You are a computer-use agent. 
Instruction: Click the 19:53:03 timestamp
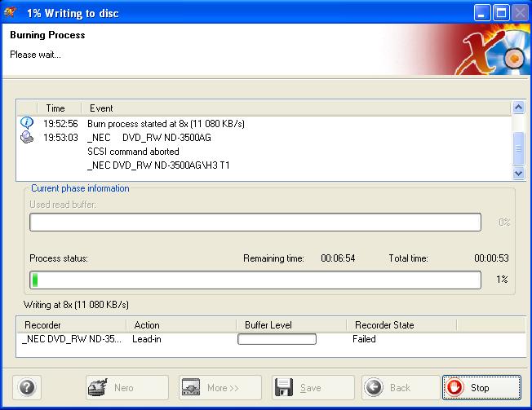pyautogui.click(x=60, y=138)
